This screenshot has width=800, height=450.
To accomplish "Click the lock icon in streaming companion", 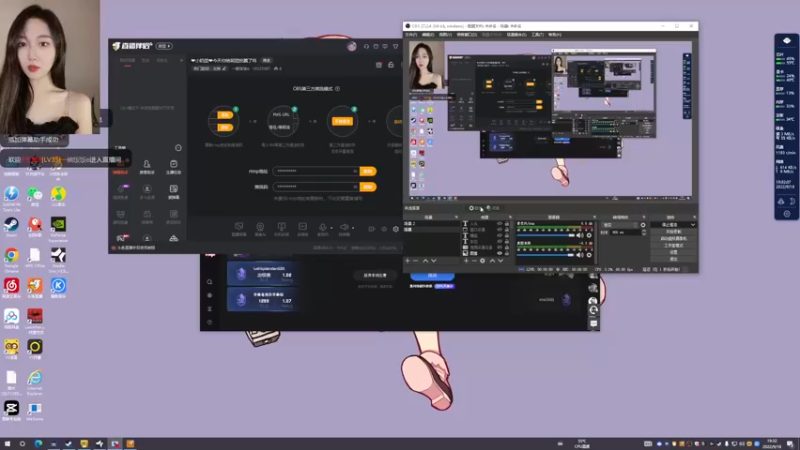I will click(391, 65).
